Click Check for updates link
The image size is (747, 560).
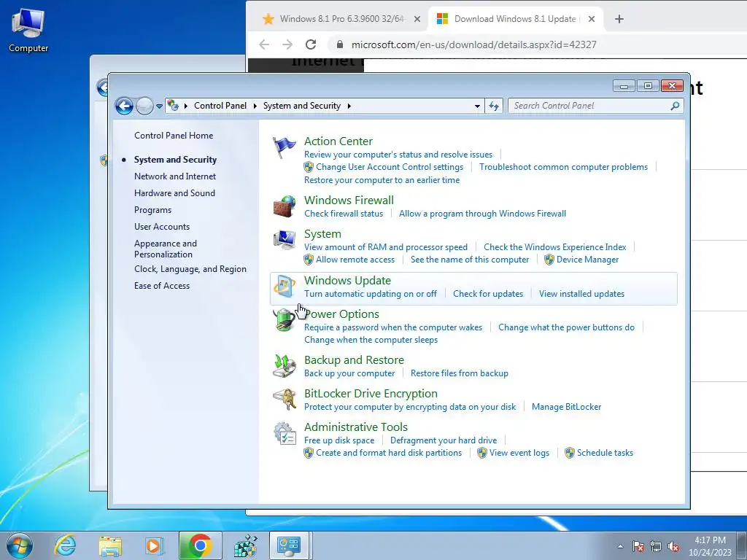tap(488, 294)
